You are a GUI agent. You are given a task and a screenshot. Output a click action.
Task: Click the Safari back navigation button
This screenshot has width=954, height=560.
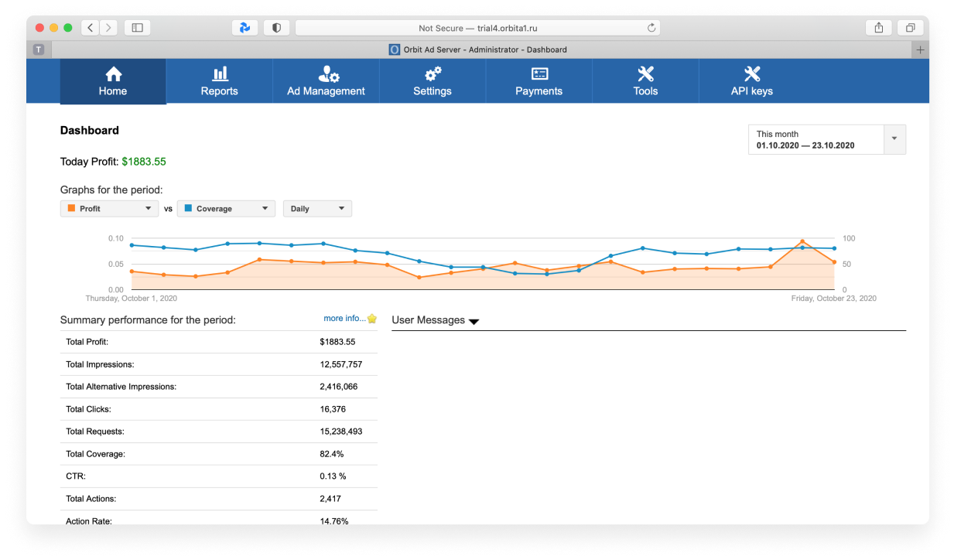pyautogui.click(x=91, y=28)
